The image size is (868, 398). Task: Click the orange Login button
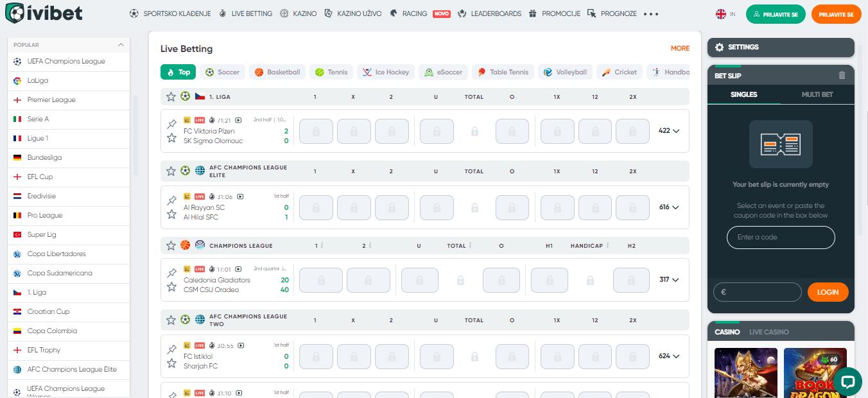tap(828, 292)
